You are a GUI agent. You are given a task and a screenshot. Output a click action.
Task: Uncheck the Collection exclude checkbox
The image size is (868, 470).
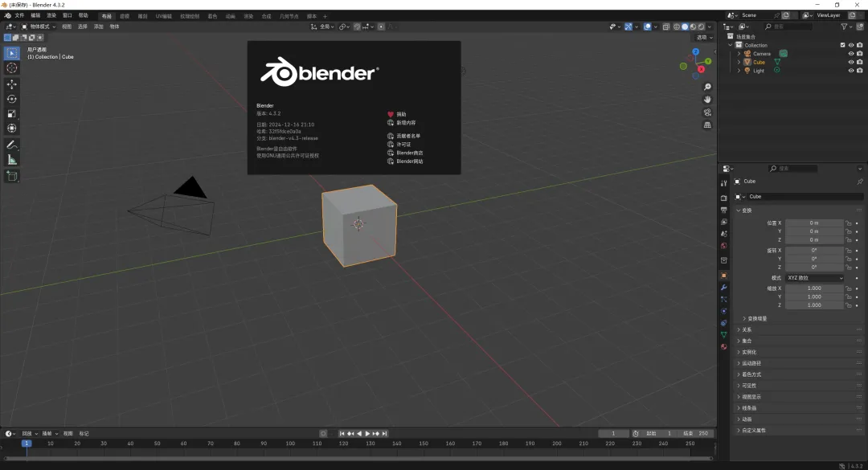(x=842, y=45)
